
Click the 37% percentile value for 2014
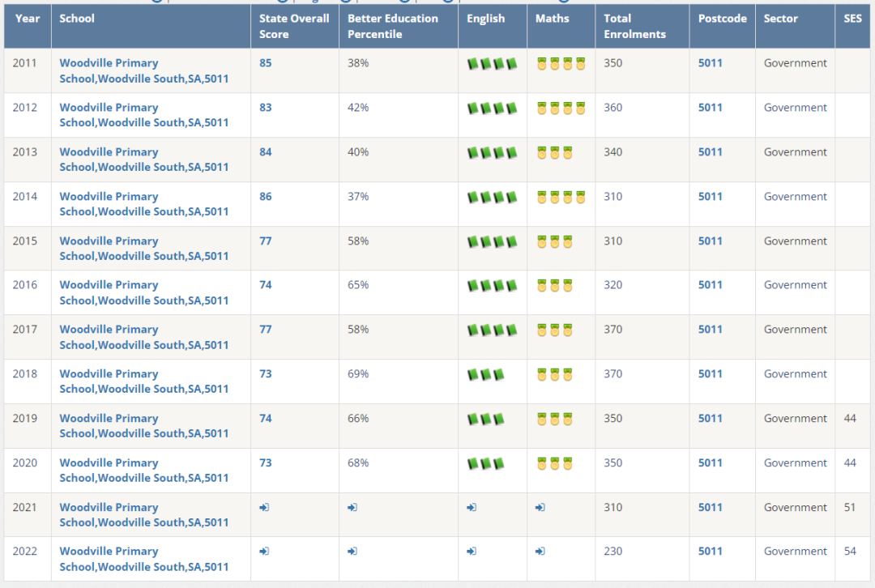(358, 196)
